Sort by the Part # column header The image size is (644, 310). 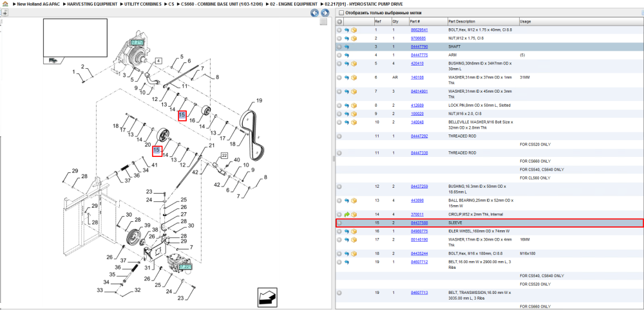[x=428, y=22]
